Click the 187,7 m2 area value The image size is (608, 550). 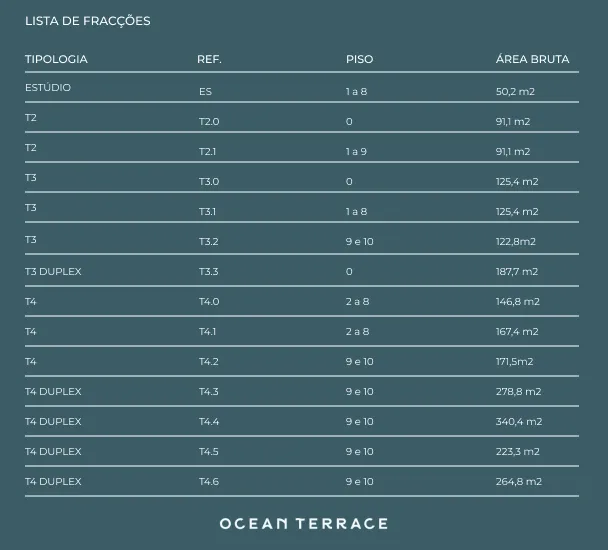517,272
